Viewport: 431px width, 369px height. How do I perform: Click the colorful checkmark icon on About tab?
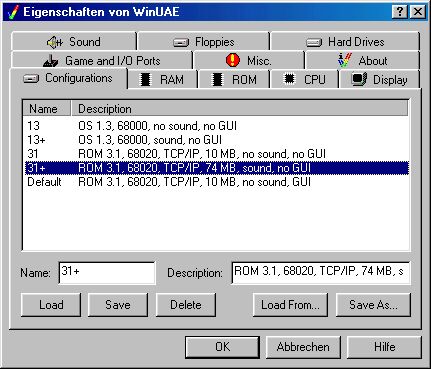point(345,60)
